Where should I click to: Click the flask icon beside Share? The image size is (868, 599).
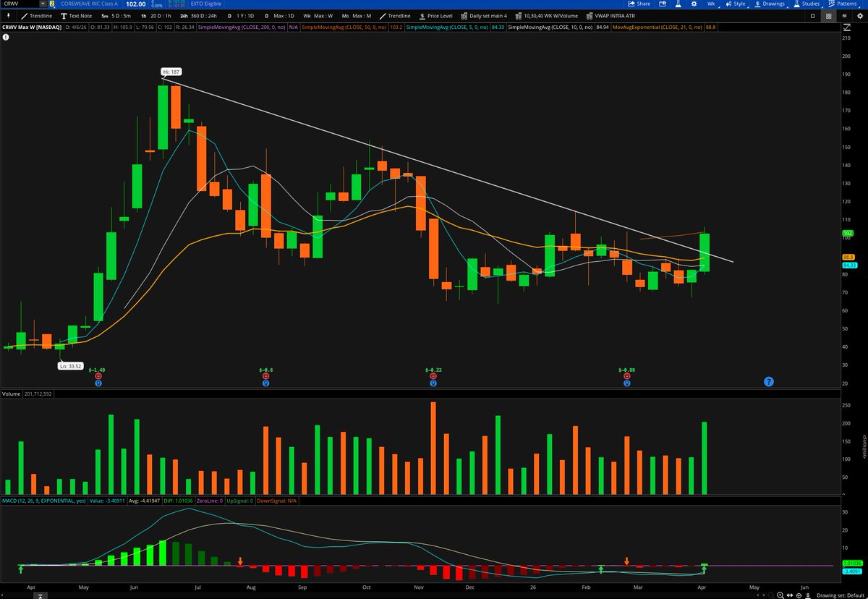pos(678,4)
